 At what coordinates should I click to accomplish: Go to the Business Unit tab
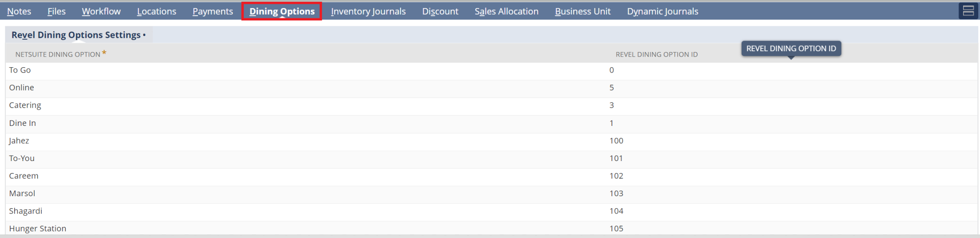(x=582, y=11)
